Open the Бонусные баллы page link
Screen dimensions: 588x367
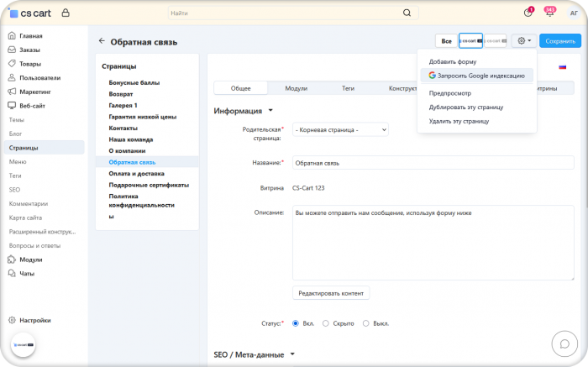(134, 82)
